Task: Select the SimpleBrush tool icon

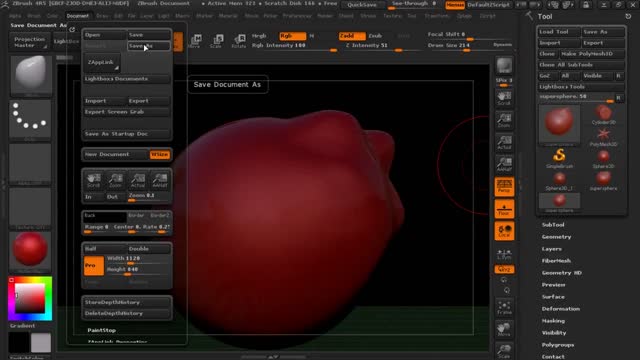Action: (559, 158)
